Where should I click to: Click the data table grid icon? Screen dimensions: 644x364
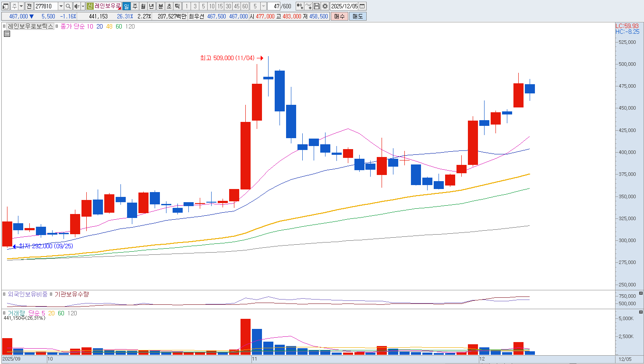7,34
